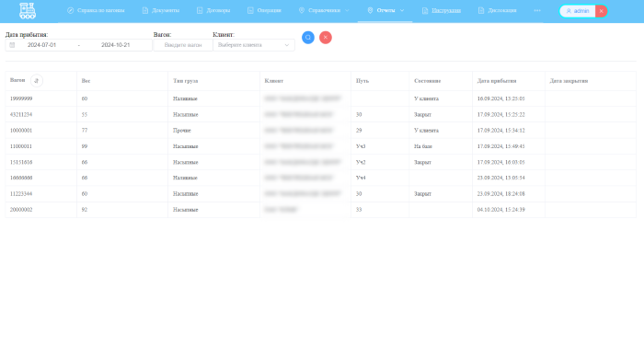This screenshot has width=644, height=346.
Task: Open the three-dots overflow menu
Action: pos(537,11)
